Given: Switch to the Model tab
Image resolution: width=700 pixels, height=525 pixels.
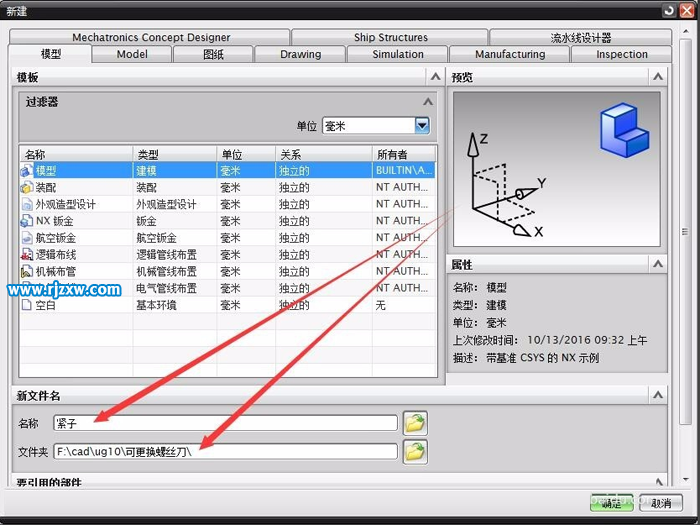Looking at the screenshot, I should 132,54.
